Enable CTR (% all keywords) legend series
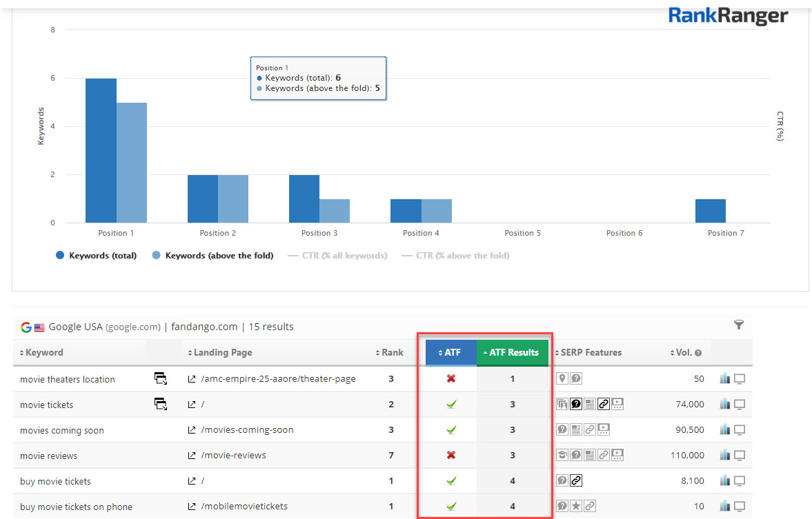The width and height of the screenshot is (812, 519). (x=344, y=256)
